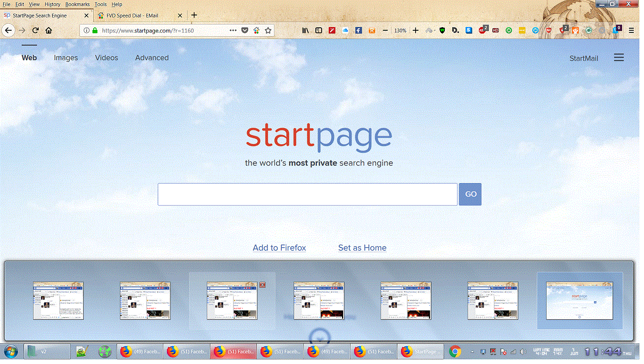Open the Firefox Library icon
This screenshot has width=644, height=364.
pos(305,30)
